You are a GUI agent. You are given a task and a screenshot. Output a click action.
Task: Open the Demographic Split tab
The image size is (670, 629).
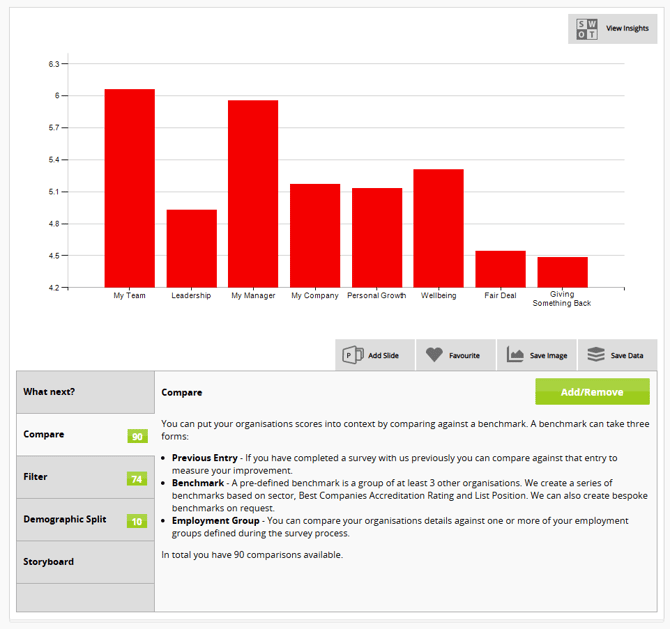click(85, 520)
